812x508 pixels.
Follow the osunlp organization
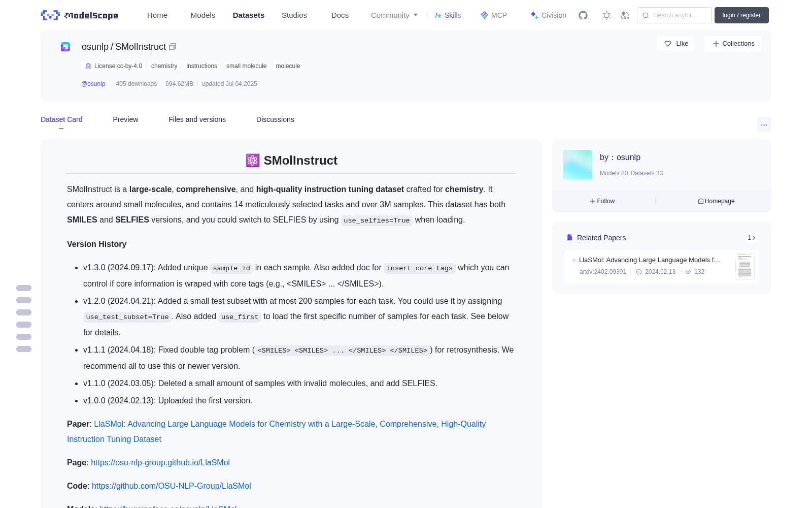[x=602, y=201]
